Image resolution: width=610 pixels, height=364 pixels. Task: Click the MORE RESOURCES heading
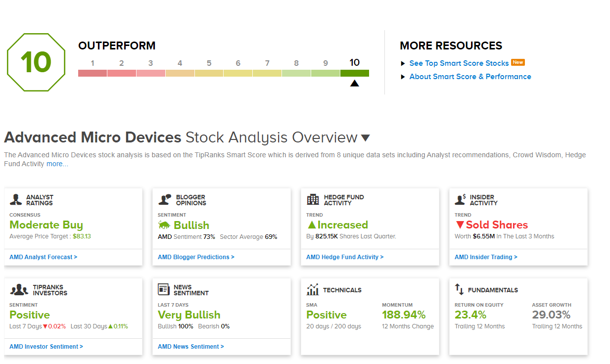(451, 46)
